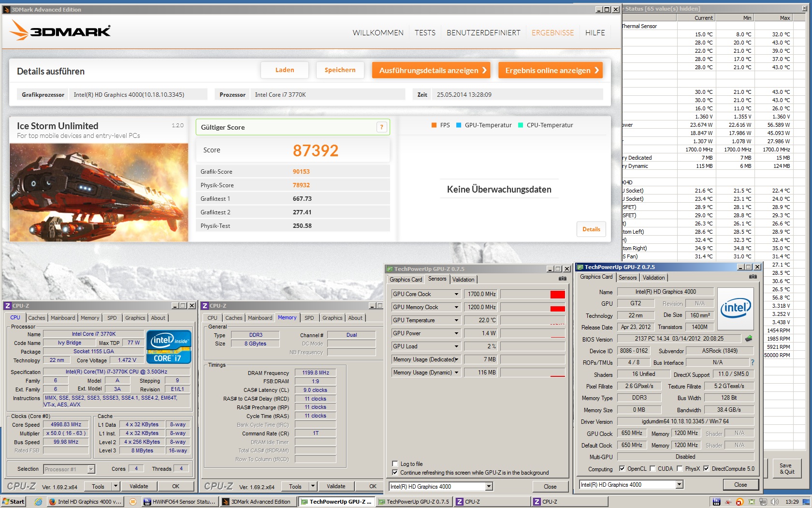Open the Memory Usage (Dedicated) dropdown

(456, 359)
